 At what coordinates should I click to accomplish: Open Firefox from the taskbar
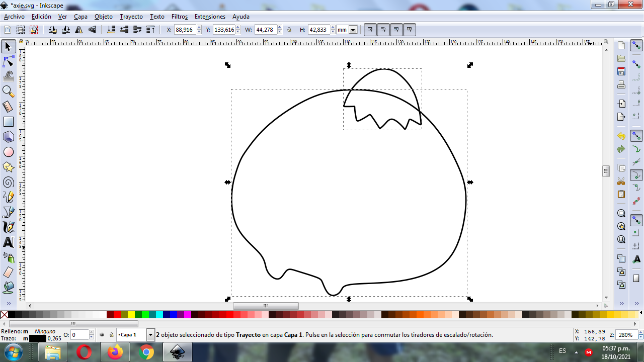(115, 352)
